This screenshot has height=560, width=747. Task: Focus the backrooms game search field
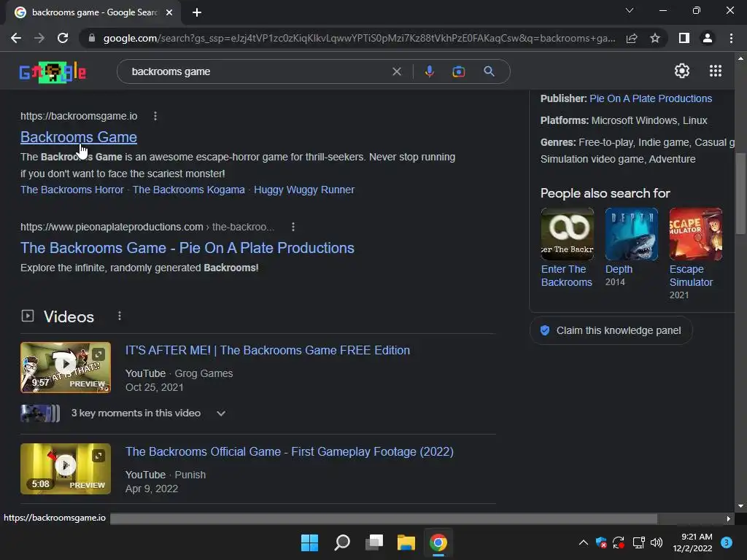tap(258, 71)
